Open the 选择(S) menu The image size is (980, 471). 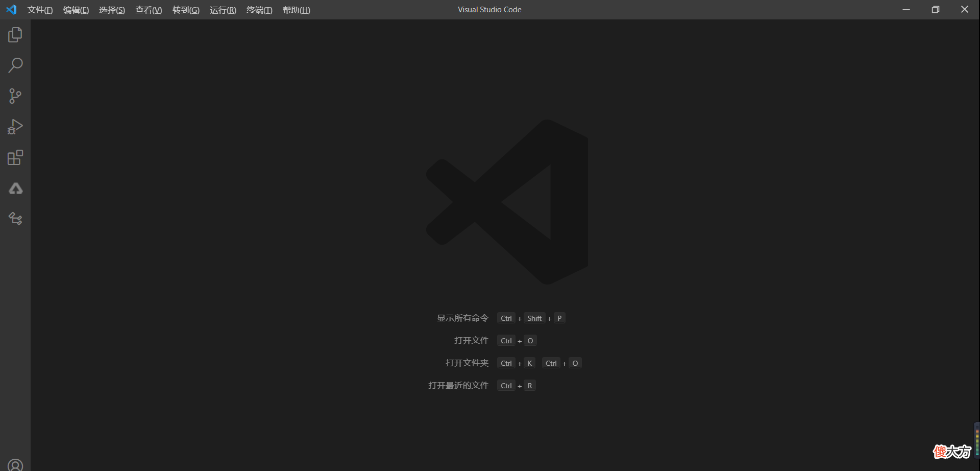112,10
